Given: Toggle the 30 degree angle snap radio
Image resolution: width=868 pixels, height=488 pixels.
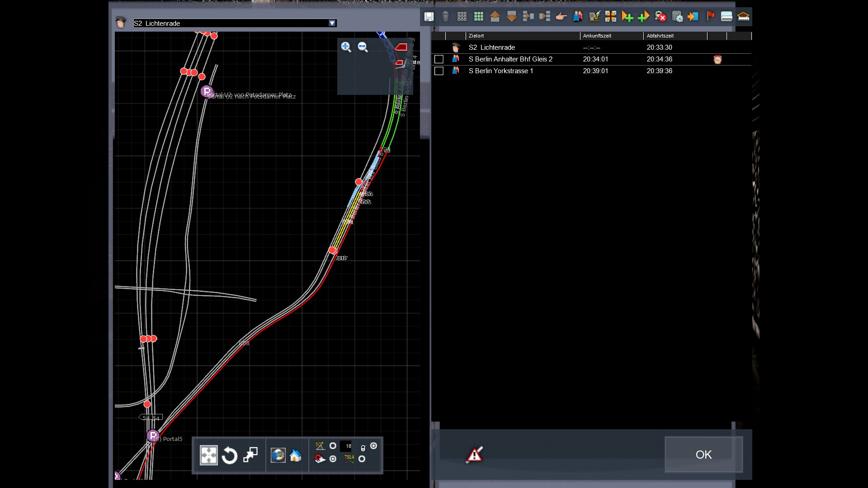Looking at the screenshot, I should coord(333,446).
